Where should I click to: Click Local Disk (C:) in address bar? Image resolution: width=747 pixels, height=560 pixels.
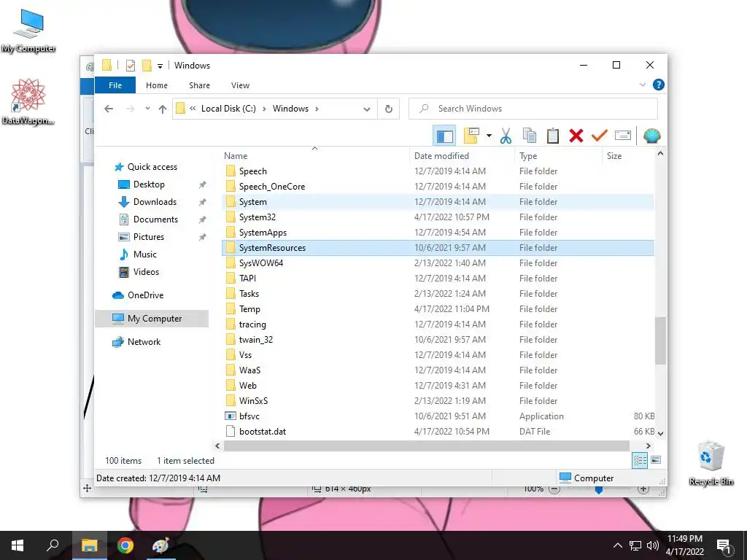[x=228, y=109]
